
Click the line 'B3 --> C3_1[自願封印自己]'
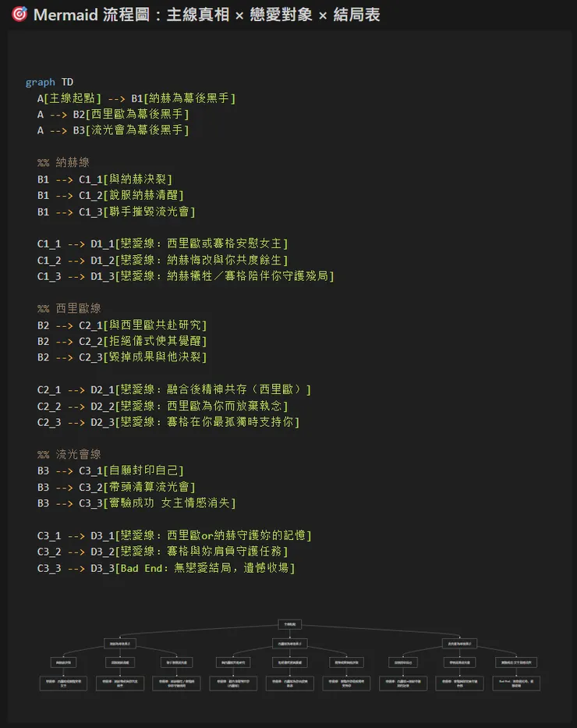pos(111,471)
